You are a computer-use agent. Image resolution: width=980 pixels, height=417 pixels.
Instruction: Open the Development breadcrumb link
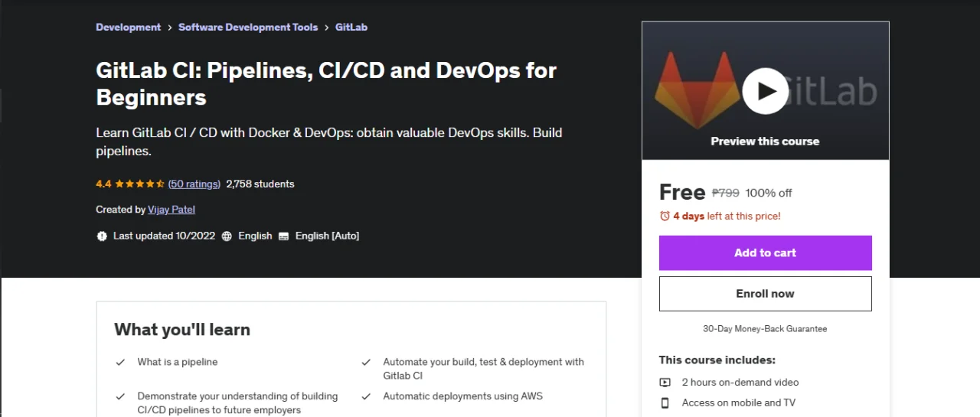(x=128, y=27)
